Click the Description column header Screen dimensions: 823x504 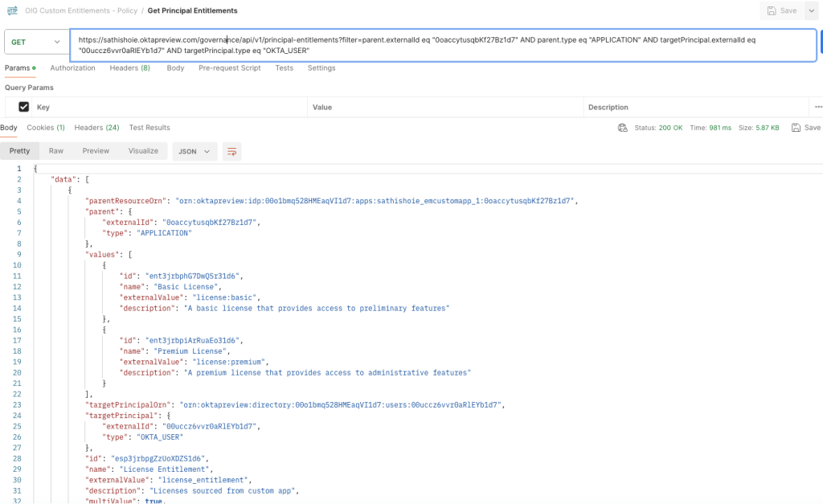(x=608, y=107)
